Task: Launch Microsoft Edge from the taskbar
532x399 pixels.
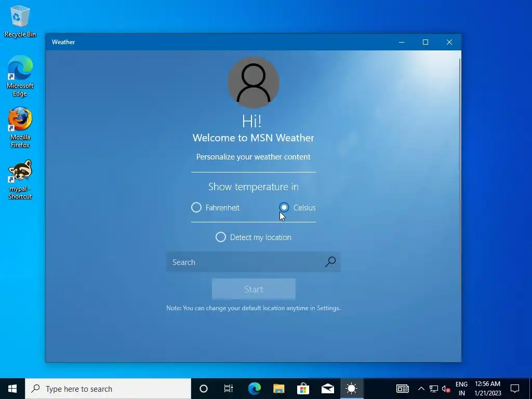Action: pyautogui.click(x=254, y=389)
